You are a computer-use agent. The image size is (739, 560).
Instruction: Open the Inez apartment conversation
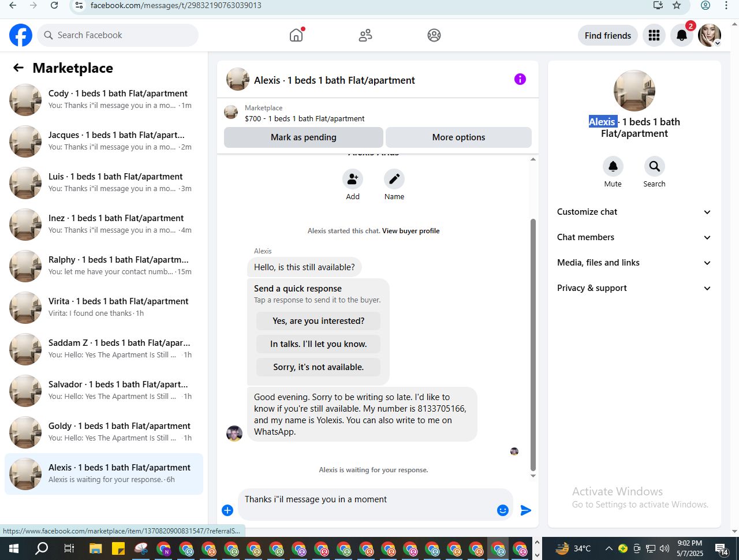pos(104,225)
